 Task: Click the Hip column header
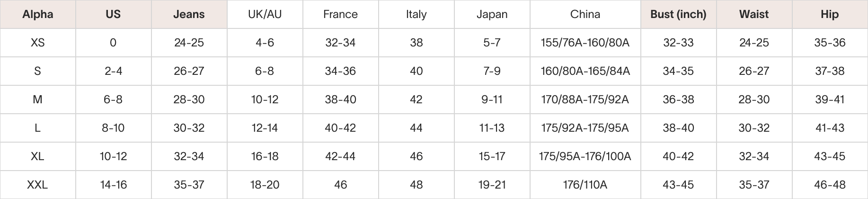point(830,14)
